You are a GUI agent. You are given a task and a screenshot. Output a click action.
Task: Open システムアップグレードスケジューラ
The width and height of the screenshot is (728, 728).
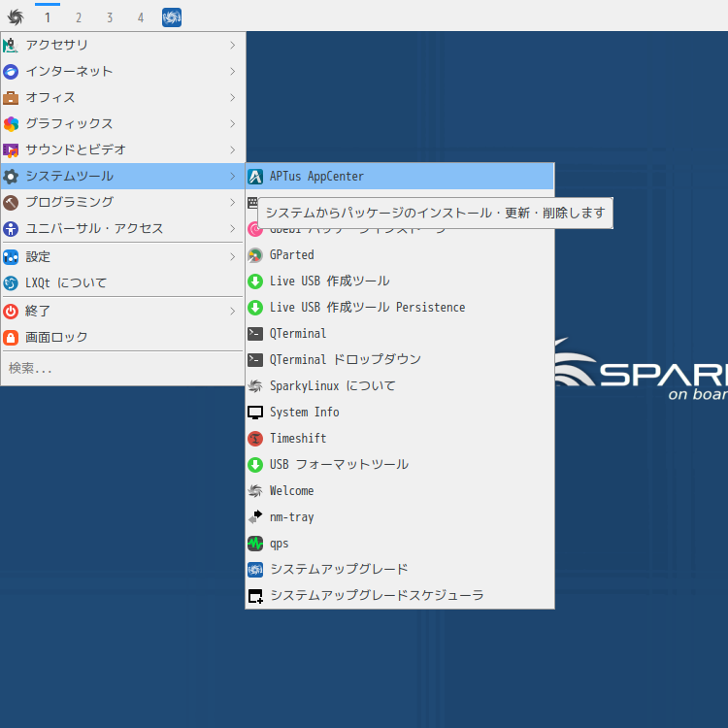click(x=399, y=596)
